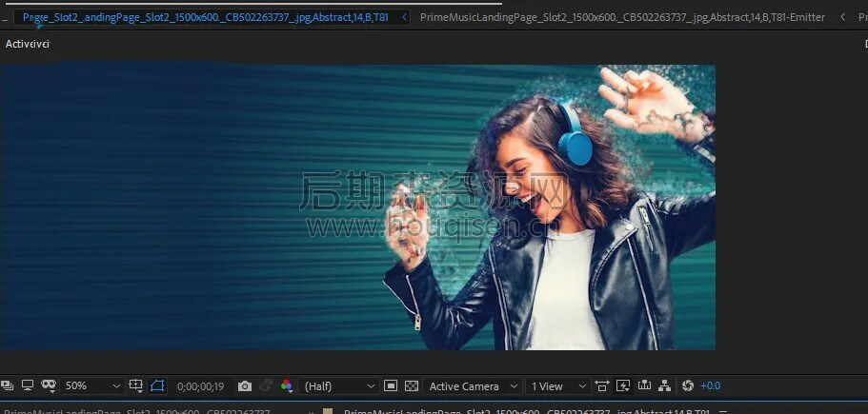The image size is (868, 414).
Task: Click the Timeline button icon
Action: click(644, 385)
